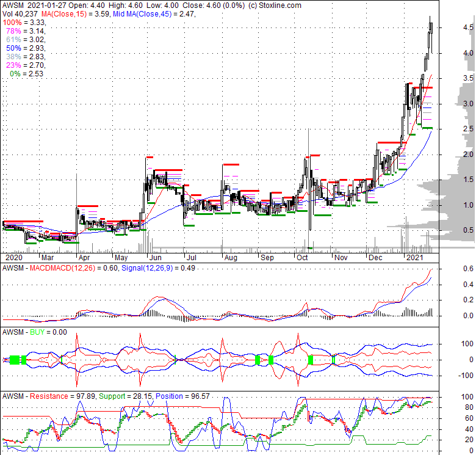Click the 80 axis label in Resistance panel
This screenshot has width=476, height=455.
coord(469,407)
